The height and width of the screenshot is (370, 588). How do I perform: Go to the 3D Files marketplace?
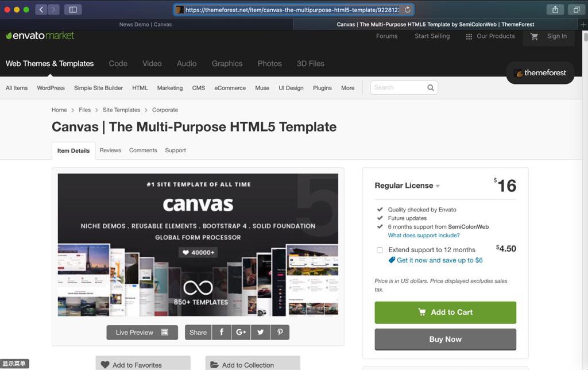(x=311, y=63)
